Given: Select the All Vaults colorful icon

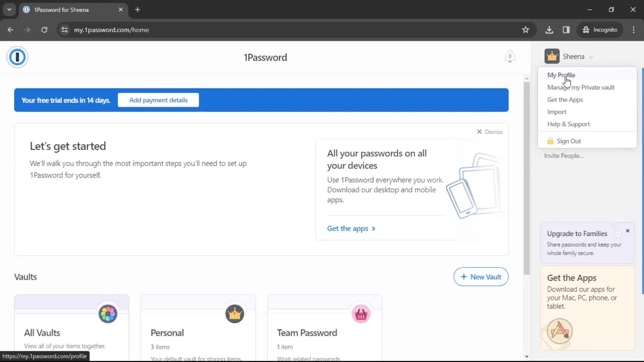Looking at the screenshot, I should pos(107,313).
